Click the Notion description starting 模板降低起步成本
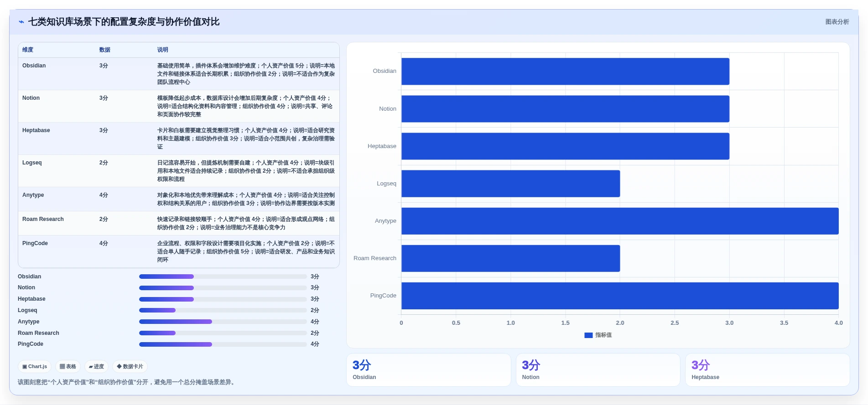Viewport: 868px width, 405px height. coord(246,106)
